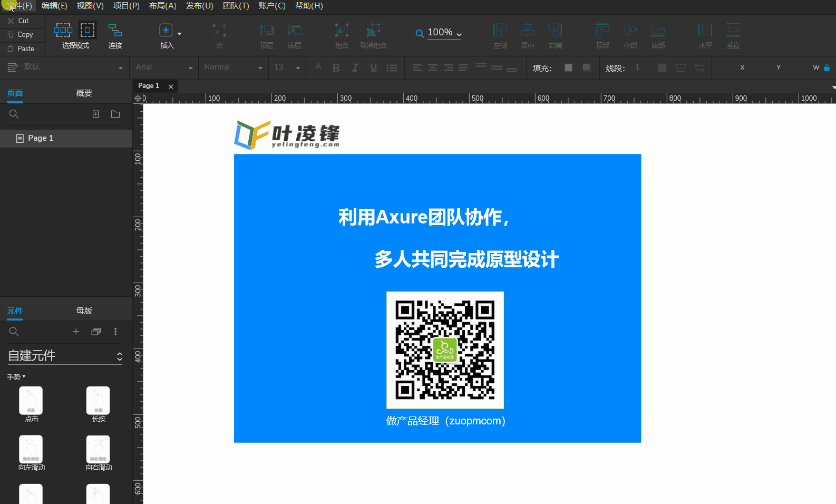Image resolution: width=836 pixels, height=504 pixels.
Task: Expand the Insert (插入) dropdown arrow
Action: (179, 34)
